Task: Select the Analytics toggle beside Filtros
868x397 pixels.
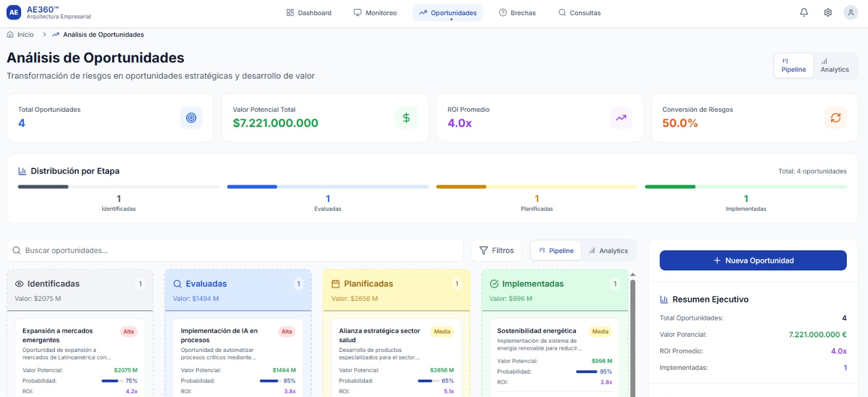Action: click(608, 251)
